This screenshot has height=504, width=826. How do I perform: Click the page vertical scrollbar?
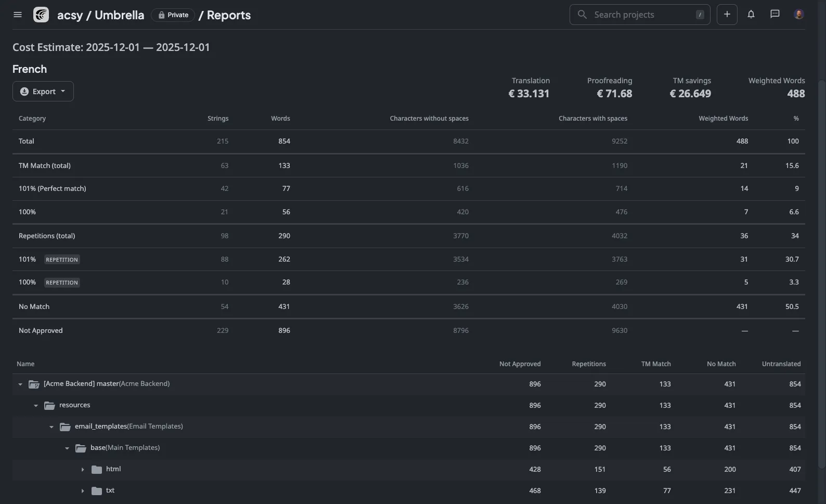822,260
